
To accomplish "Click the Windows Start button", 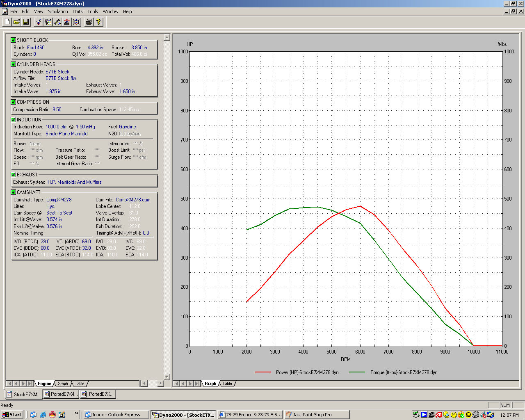I will (12, 415).
